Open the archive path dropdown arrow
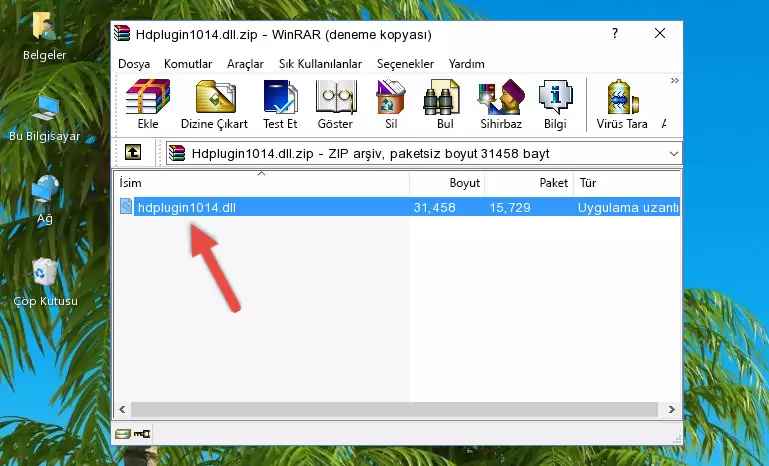This screenshot has height=466, width=769. [x=674, y=154]
